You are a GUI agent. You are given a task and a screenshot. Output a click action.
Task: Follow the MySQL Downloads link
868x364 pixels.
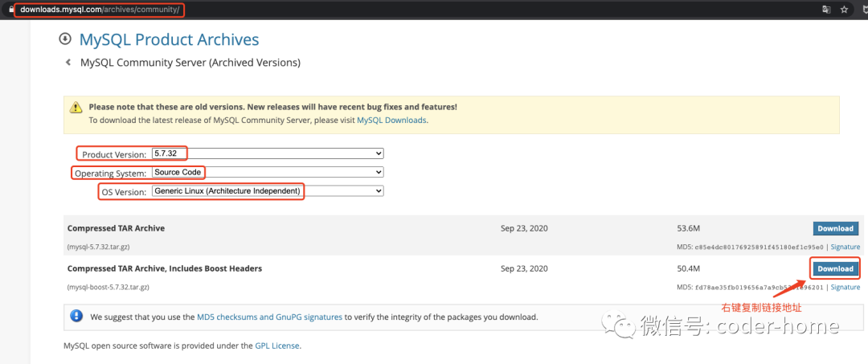(391, 121)
